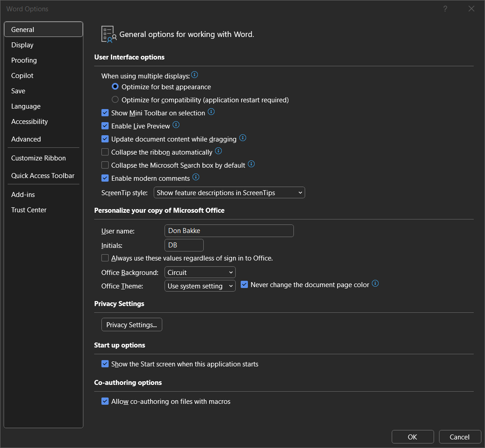Expand the Office Background dropdown
485x448 pixels.
(200, 272)
